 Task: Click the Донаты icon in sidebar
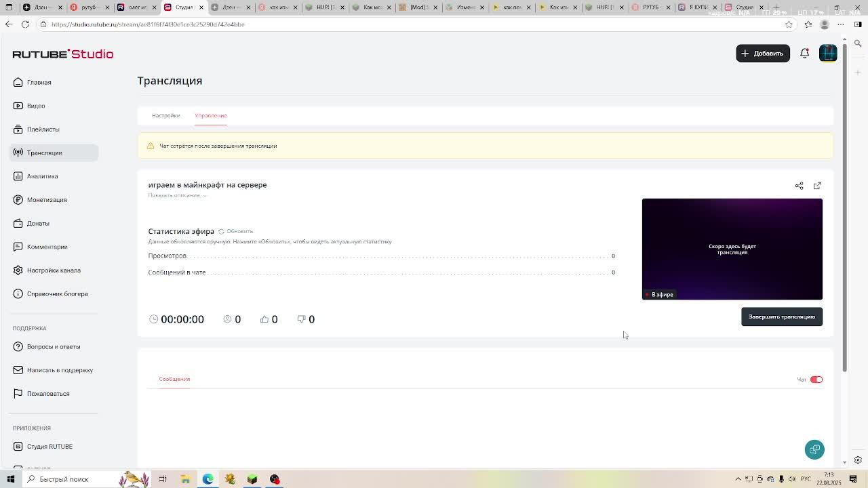[18, 223]
